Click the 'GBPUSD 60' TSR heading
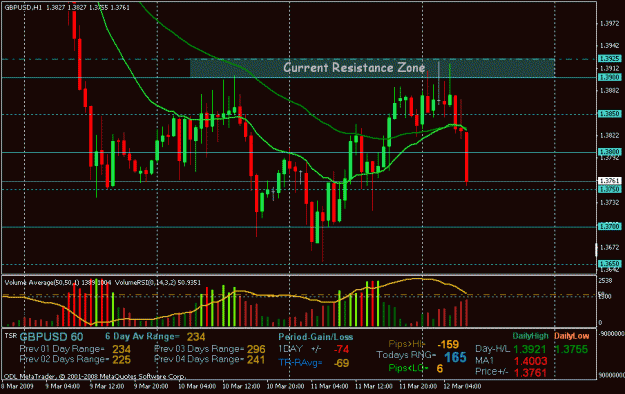625x394 pixels. 51,337
